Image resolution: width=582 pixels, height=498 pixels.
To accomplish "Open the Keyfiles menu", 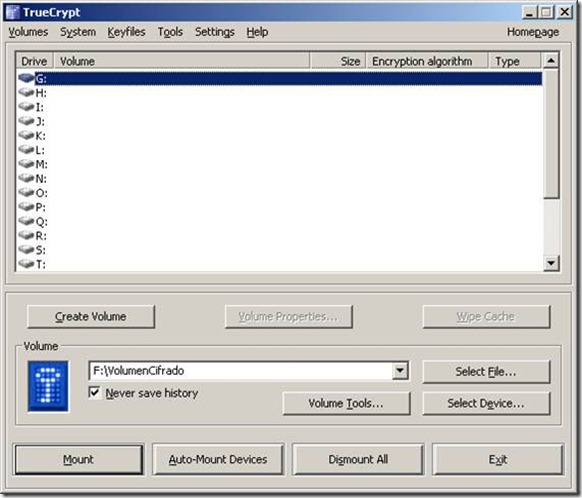I will 126,32.
